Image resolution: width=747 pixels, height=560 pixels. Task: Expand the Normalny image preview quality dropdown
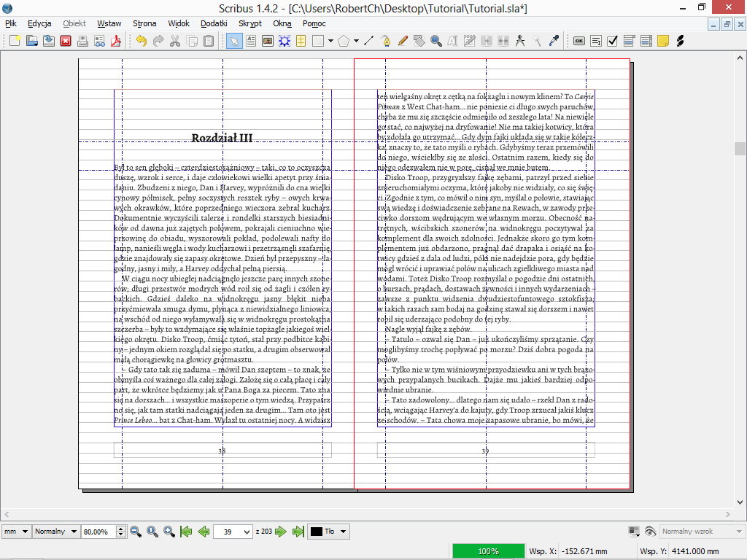point(55,532)
